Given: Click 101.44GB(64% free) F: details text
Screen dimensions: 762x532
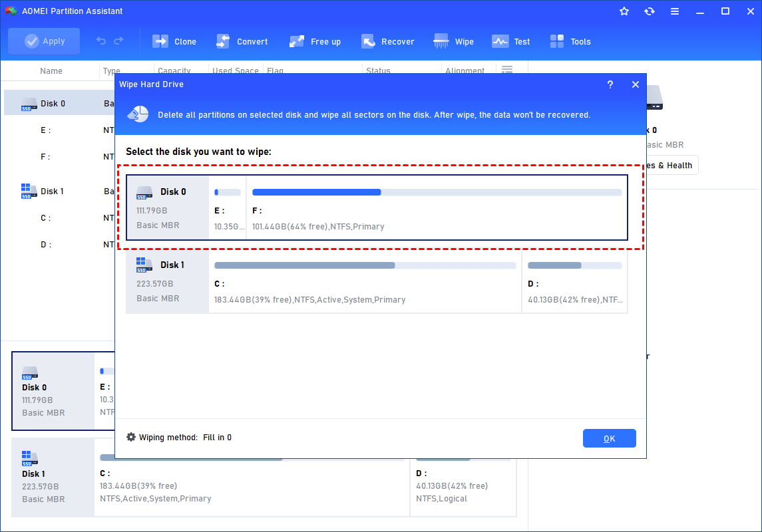Looking at the screenshot, I should point(318,227).
